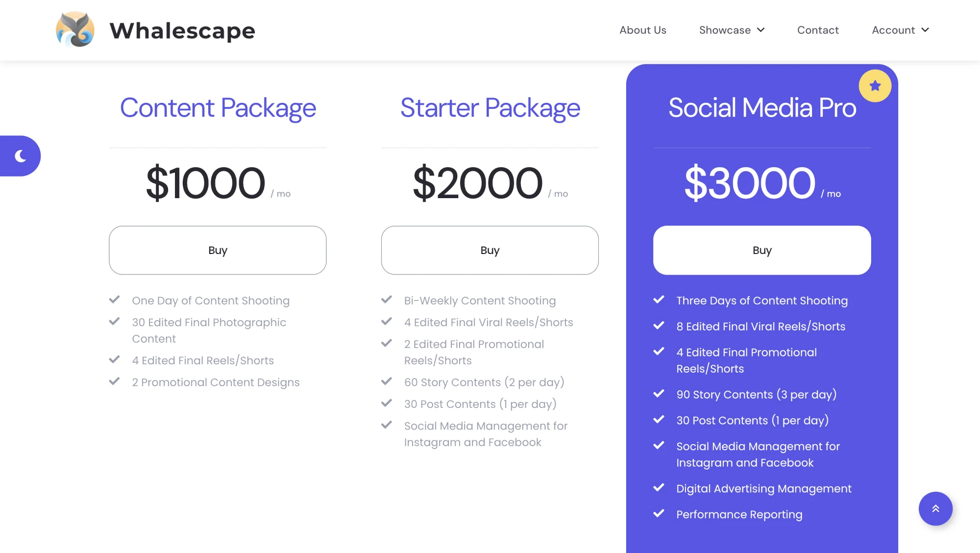The width and height of the screenshot is (980, 553).
Task: Click the Whalescape brand name text
Action: [x=182, y=31]
